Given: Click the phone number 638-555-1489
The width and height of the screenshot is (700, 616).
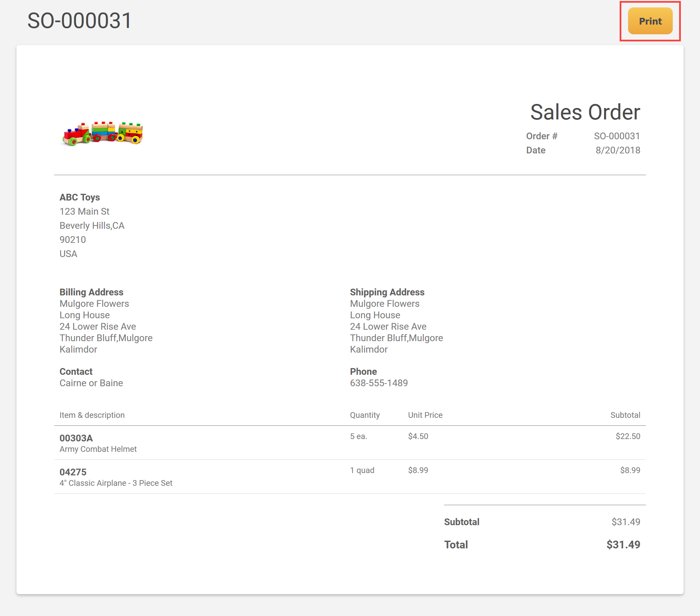Looking at the screenshot, I should click(x=379, y=383).
